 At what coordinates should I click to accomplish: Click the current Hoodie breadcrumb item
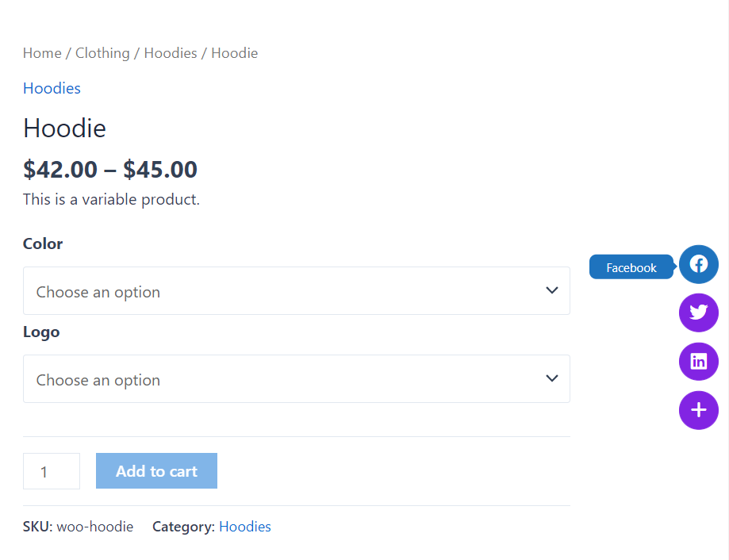coord(234,53)
